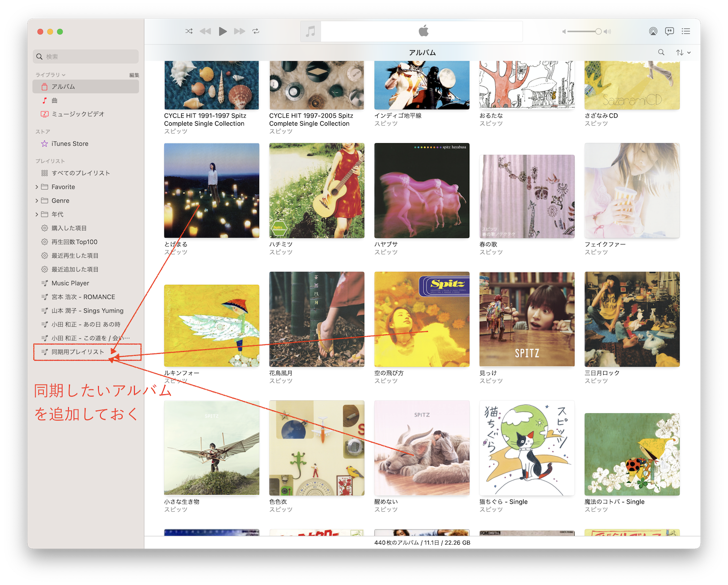This screenshot has height=585, width=728.
Task: Open the 年代 folder
Action: click(x=57, y=215)
